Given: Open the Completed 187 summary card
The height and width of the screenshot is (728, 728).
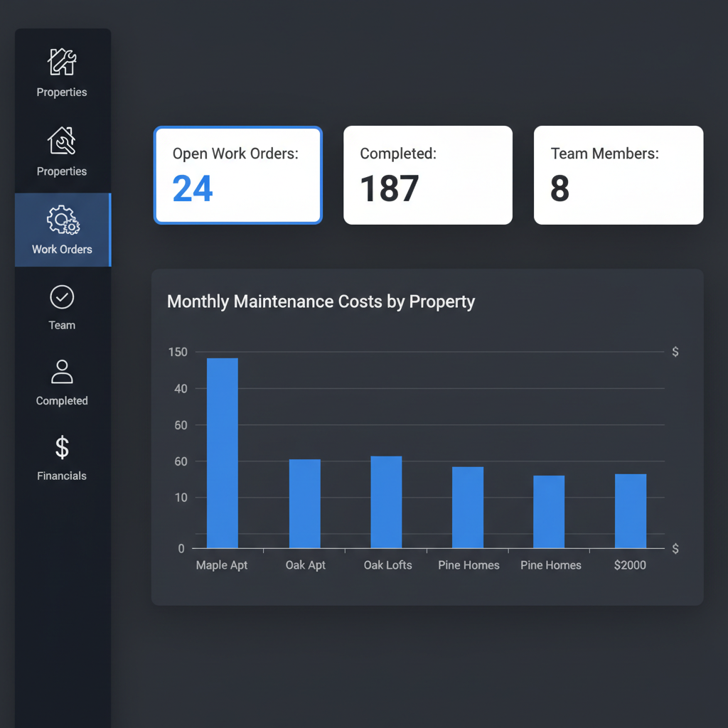Looking at the screenshot, I should tap(427, 175).
